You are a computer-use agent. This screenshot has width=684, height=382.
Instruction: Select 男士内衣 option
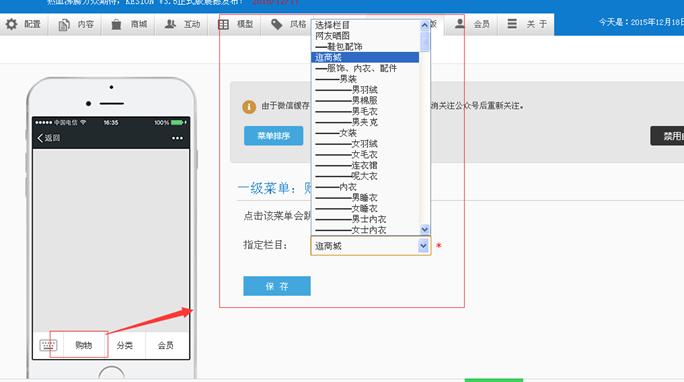click(x=366, y=219)
